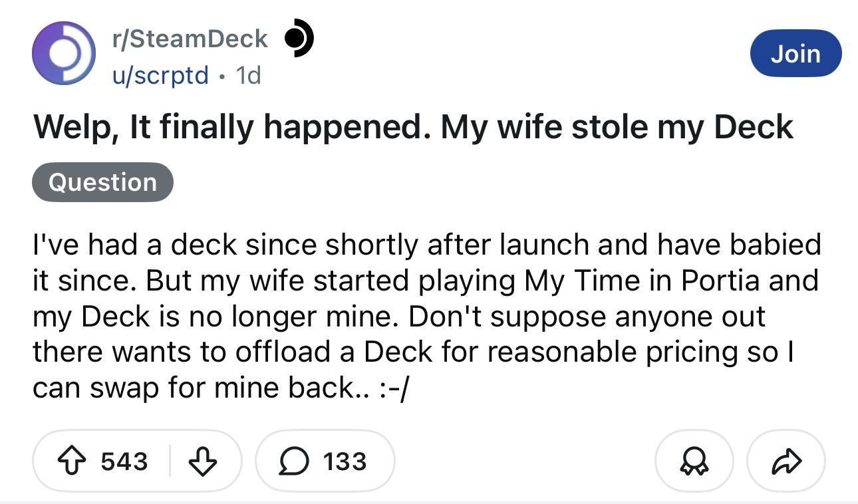858x504 pixels.
Task: Open the r/SteamDeck community avatar
Action: click(64, 53)
